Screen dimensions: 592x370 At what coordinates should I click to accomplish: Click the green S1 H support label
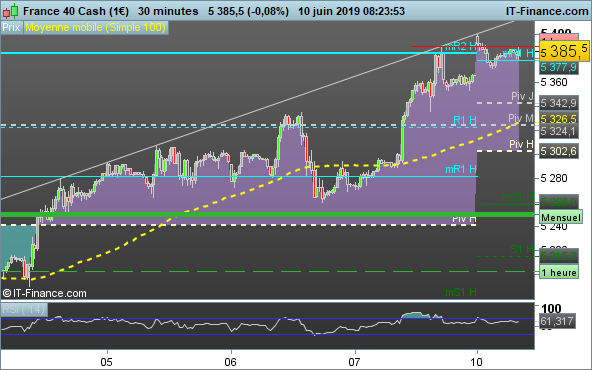[x=522, y=249]
